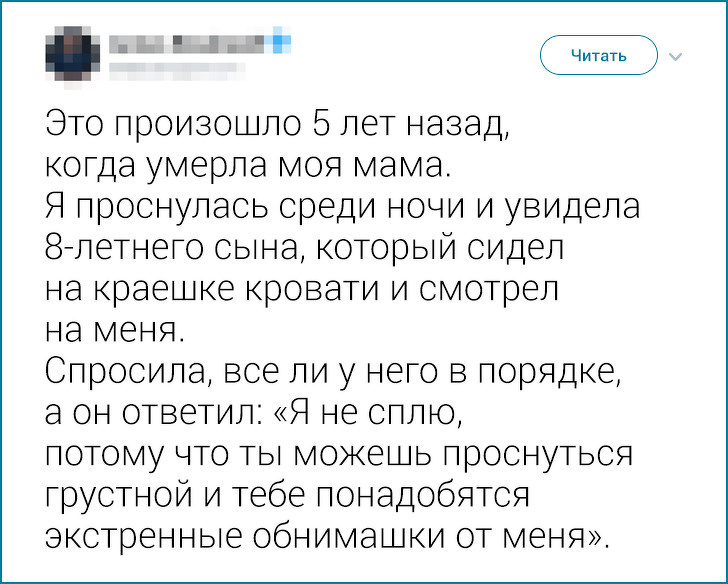Image resolution: width=728 pixels, height=584 pixels.
Task: Click the blurred author display name
Action: pos(188,44)
